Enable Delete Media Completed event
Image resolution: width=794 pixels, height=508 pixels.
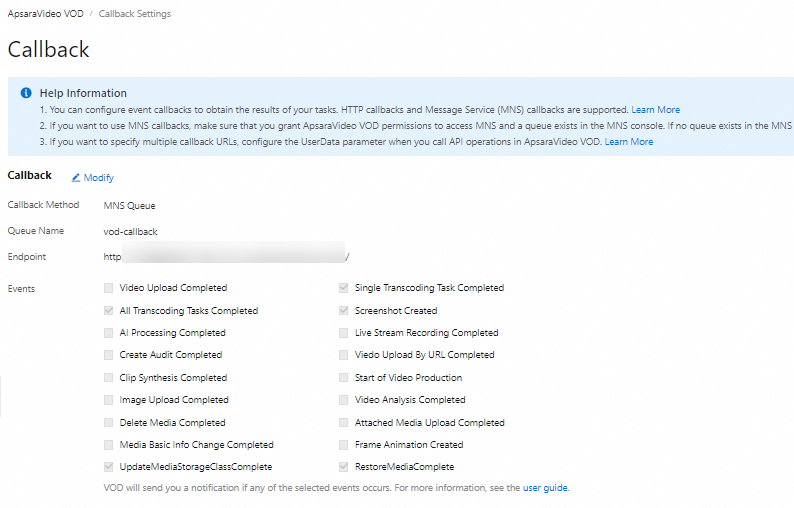click(x=108, y=423)
